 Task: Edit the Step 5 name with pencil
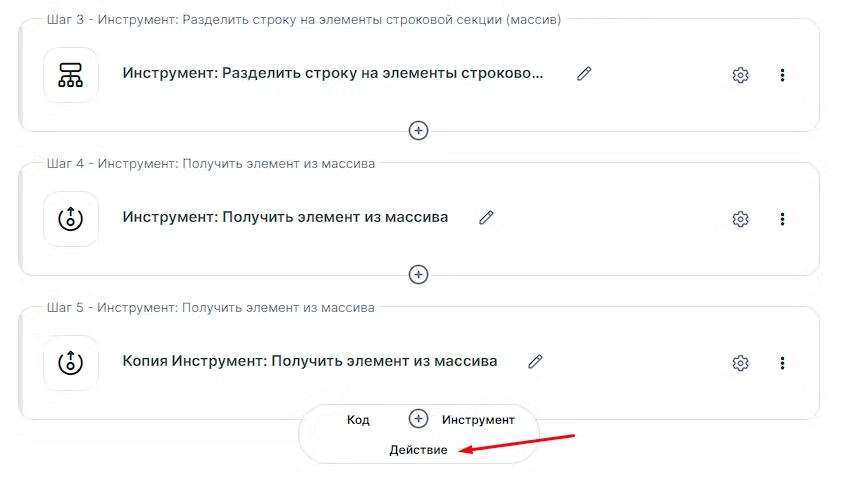pyautogui.click(x=535, y=361)
